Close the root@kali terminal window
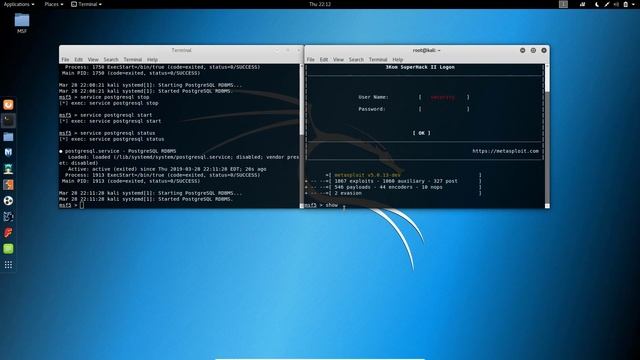The width and height of the screenshot is (640, 360). [544, 50]
